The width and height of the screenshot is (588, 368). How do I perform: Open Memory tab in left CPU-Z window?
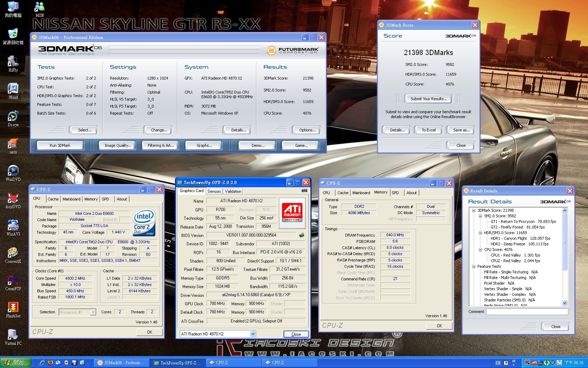(x=91, y=199)
